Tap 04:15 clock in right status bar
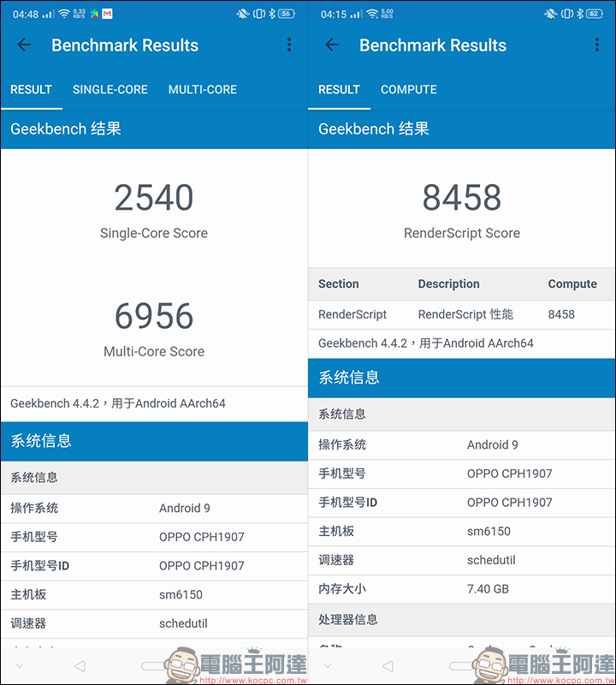Image resolution: width=616 pixels, height=685 pixels. [333, 15]
